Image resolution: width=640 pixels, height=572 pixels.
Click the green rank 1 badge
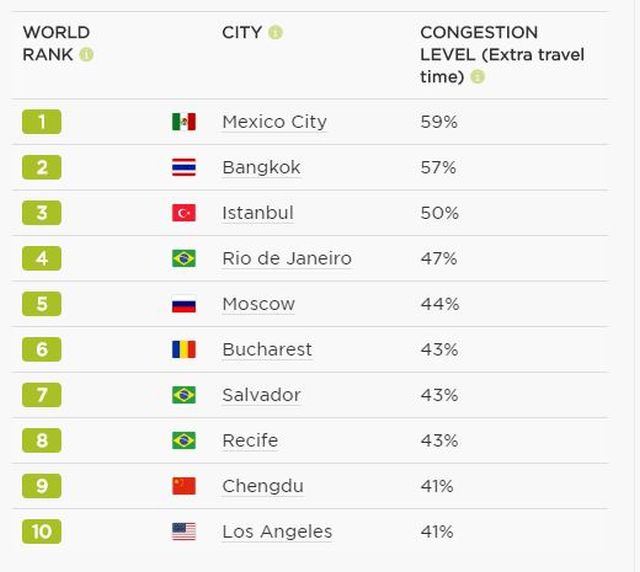[x=41, y=122]
